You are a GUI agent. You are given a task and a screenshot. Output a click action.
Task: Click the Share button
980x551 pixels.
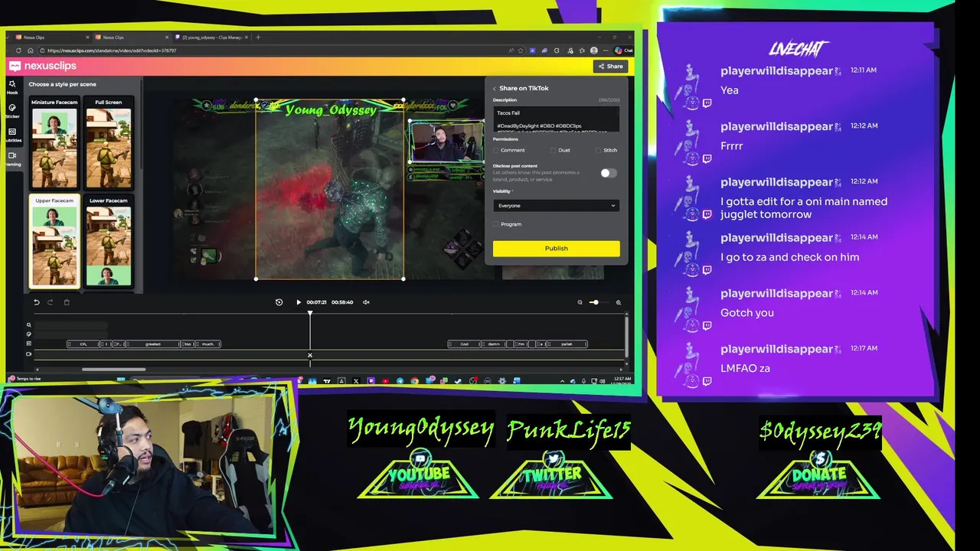611,67
